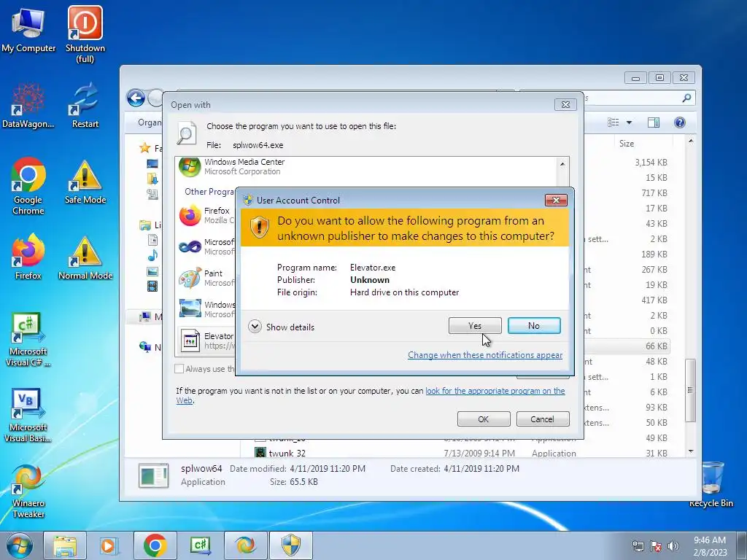This screenshot has height=560, width=747.
Task: Open Shutdown (full) desktop shortcut
Action: pos(85,34)
